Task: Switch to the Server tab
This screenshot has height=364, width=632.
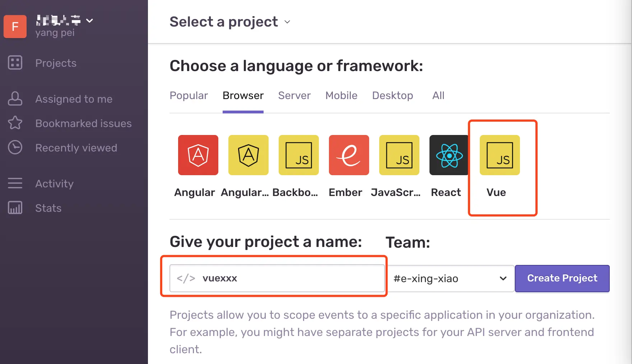Action: [294, 95]
